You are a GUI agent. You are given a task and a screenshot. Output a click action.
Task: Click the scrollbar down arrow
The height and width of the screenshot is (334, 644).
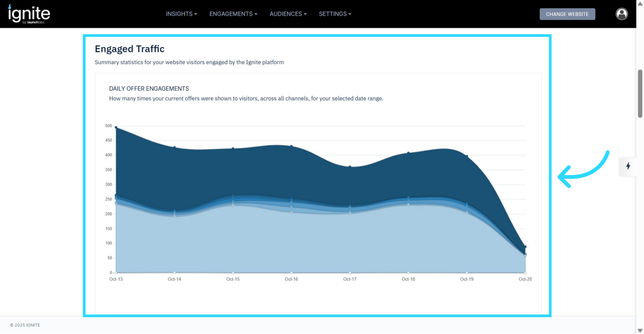coord(640,330)
